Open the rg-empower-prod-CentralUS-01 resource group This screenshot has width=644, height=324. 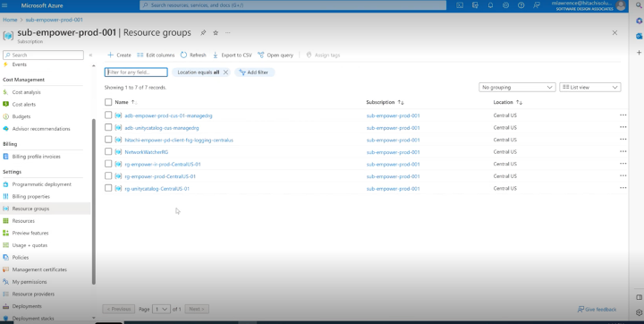[160, 176]
